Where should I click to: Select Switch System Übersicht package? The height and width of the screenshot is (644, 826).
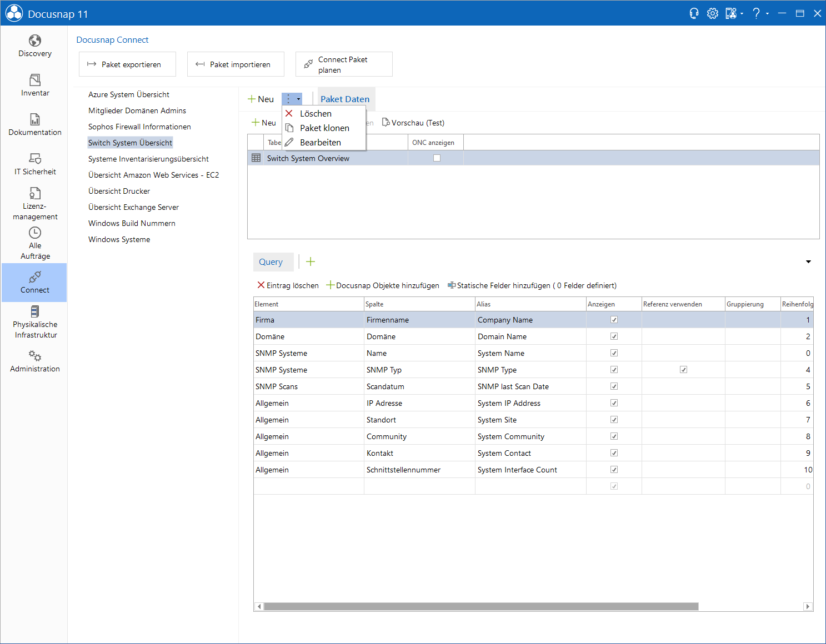click(x=130, y=143)
